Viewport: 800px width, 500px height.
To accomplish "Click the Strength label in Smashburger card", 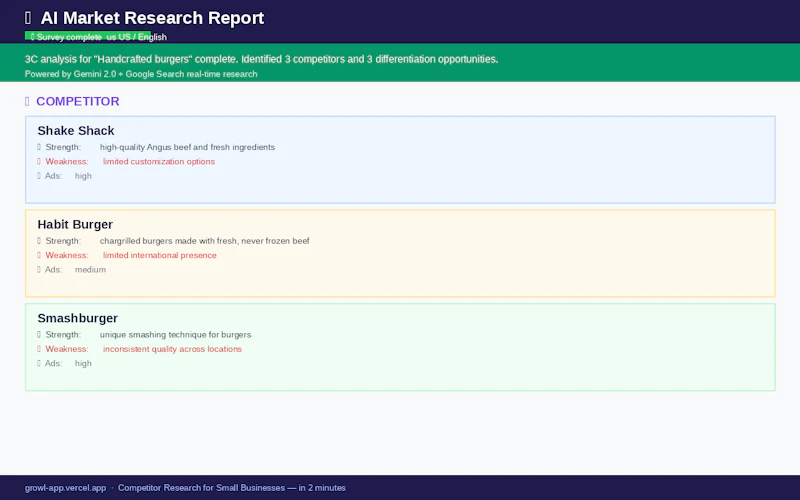I will point(63,335).
